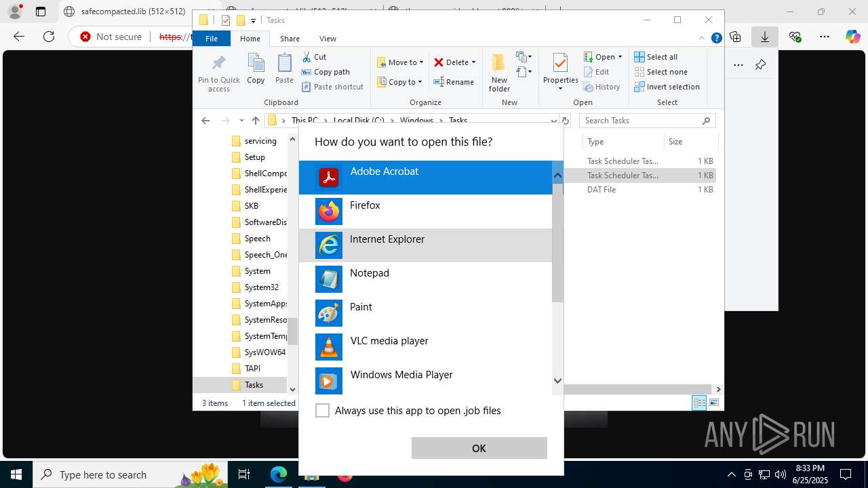The image size is (868, 488).
Task: Open Edge Settings and more menu
Action: click(x=825, y=37)
